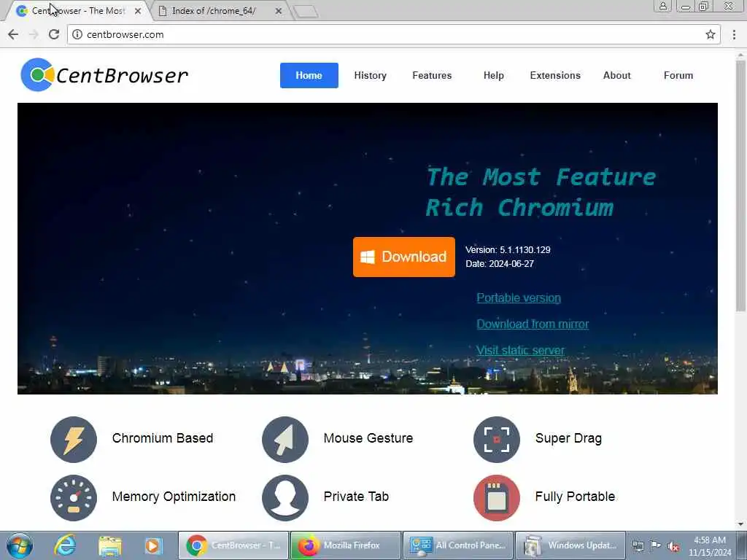This screenshot has width=747, height=560.
Task: Open the browser three-dot menu
Action: tap(734, 34)
